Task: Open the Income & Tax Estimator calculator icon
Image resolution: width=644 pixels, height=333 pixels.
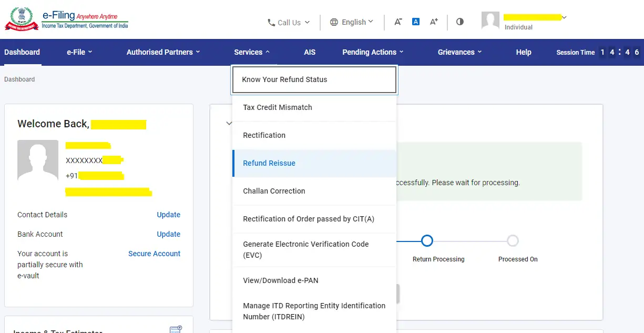Action: point(176,329)
